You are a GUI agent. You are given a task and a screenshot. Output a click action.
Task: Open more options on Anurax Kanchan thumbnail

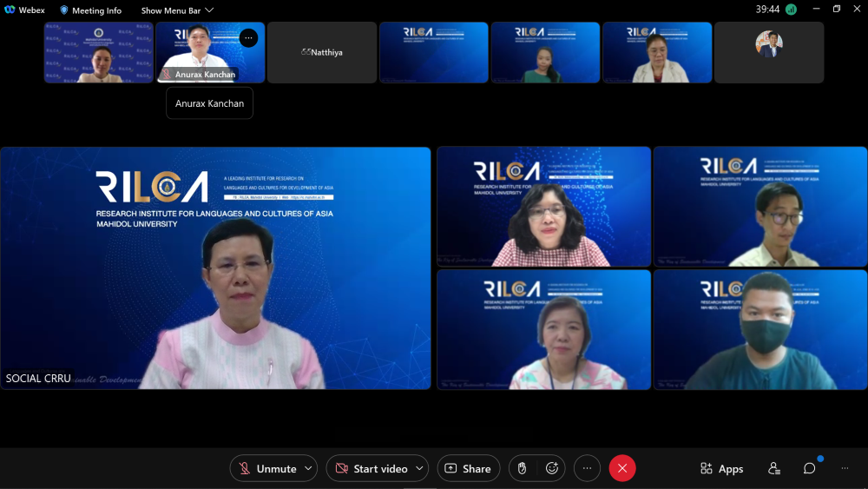[x=248, y=37]
